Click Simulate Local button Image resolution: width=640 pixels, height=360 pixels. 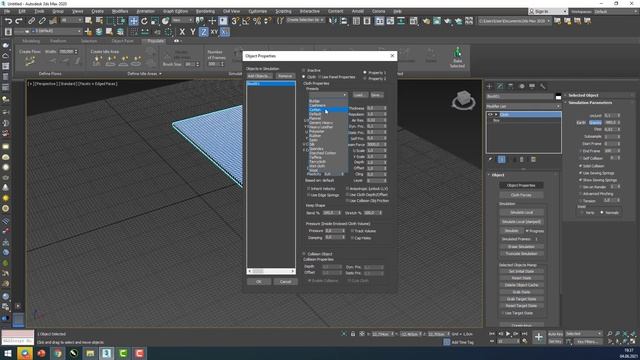click(x=521, y=213)
